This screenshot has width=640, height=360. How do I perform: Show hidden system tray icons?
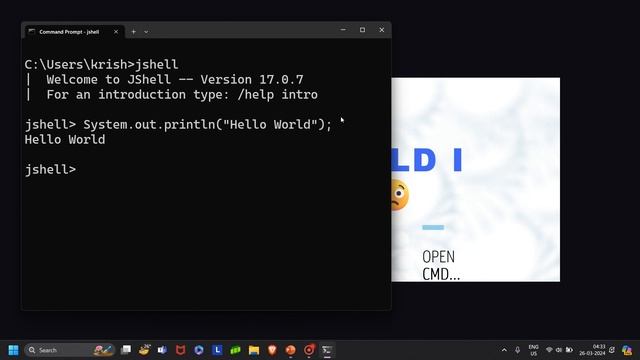point(504,350)
